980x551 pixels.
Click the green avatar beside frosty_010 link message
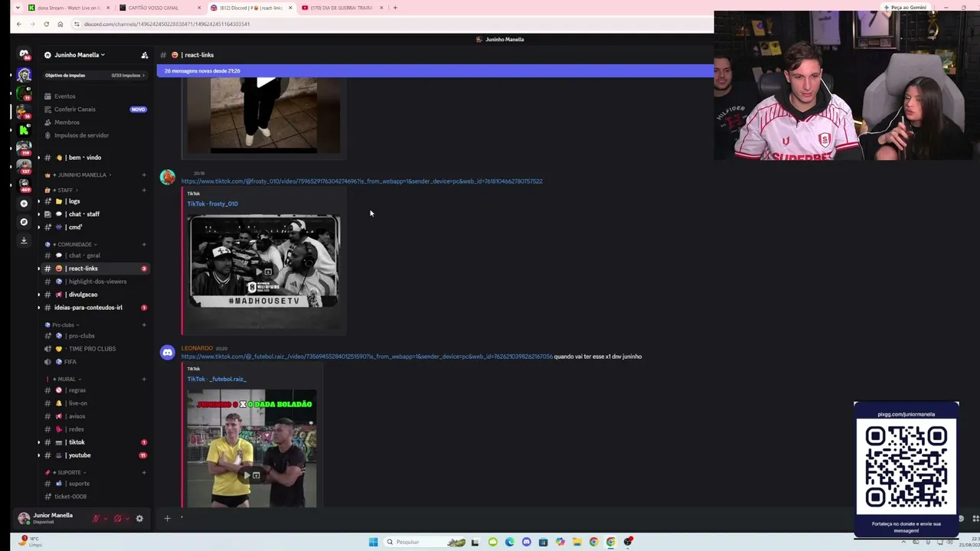[x=167, y=178]
